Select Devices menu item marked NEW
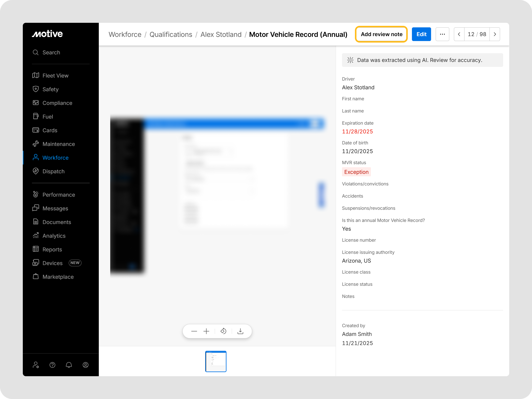 pyautogui.click(x=52, y=263)
